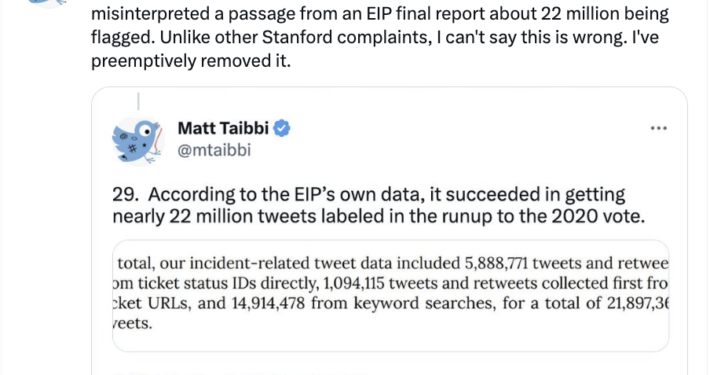Image resolution: width=710 pixels, height=375 pixels.
Task: Click the blue verified checkmark badge
Action: point(282,128)
